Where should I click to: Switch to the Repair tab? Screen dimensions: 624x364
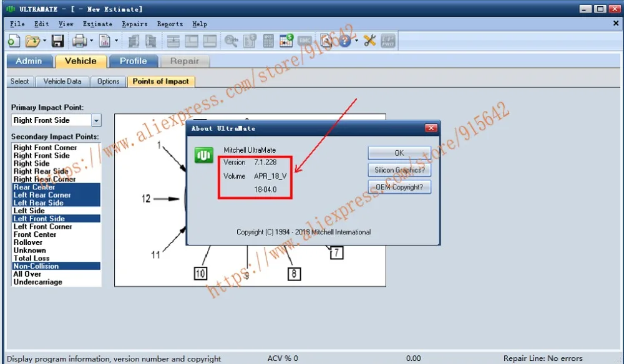tap(184, 61)
